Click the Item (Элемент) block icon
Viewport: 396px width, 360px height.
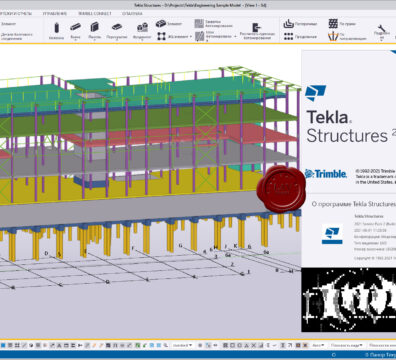click(x=161, y=24)
